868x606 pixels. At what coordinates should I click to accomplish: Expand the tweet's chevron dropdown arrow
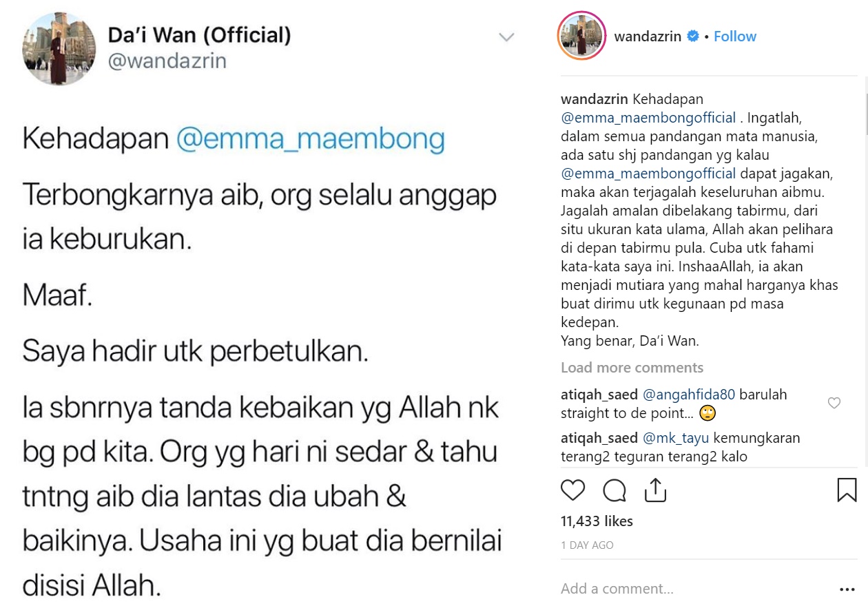pos(506,37)
